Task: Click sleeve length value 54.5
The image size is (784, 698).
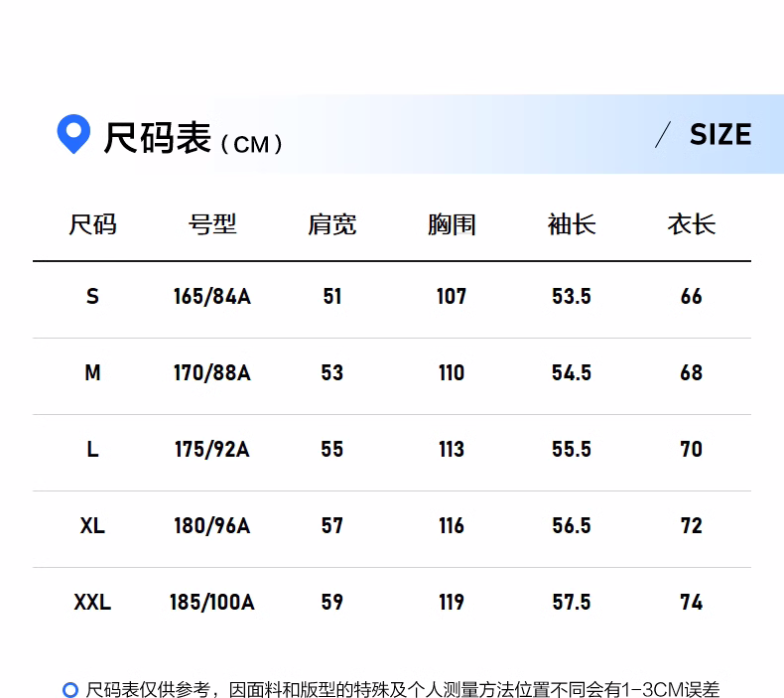Action: [572, 372]
